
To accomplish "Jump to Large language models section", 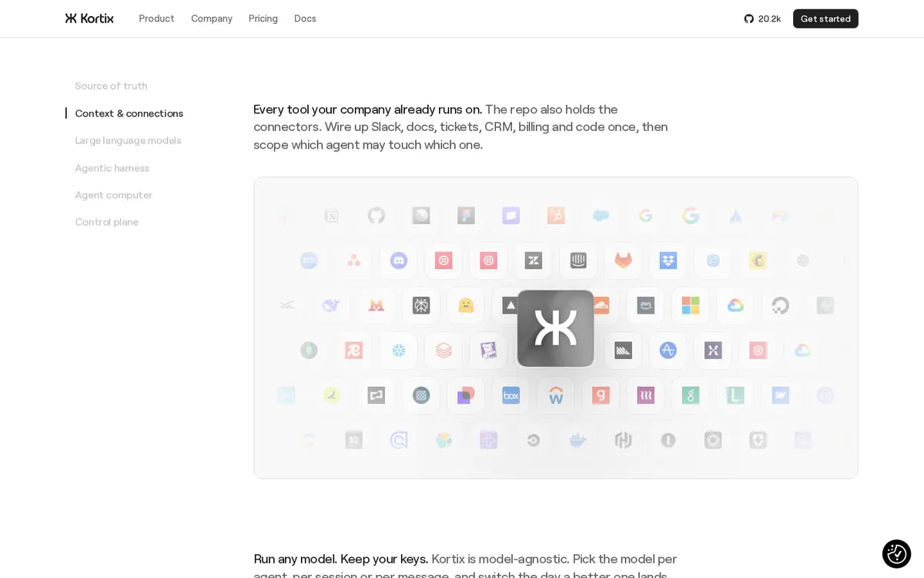I will (128, 140).
